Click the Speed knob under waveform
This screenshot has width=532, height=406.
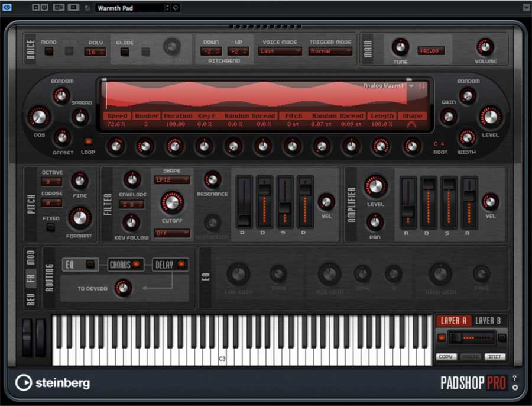pos(116,146)
